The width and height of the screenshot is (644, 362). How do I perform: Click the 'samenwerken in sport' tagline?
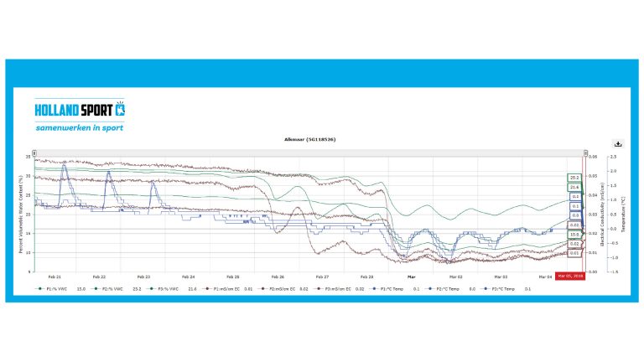80,128
